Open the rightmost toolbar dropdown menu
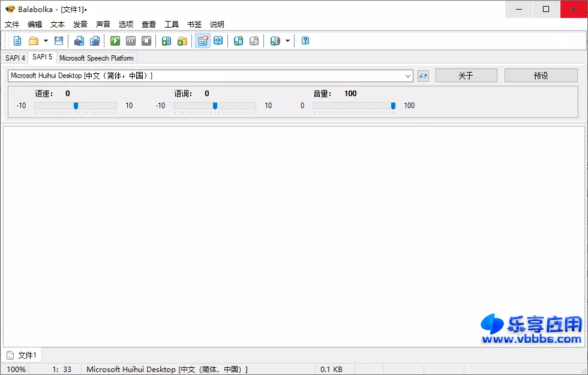Viewport: 588px width, 375px height. pyautogui.click(x=287, y=40)
